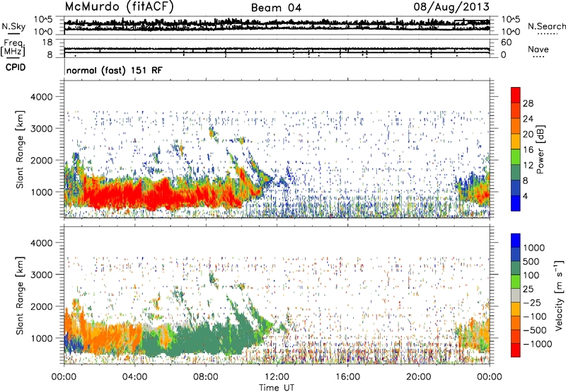Click the "3000" tick on velocity panel

pos(42,275)
